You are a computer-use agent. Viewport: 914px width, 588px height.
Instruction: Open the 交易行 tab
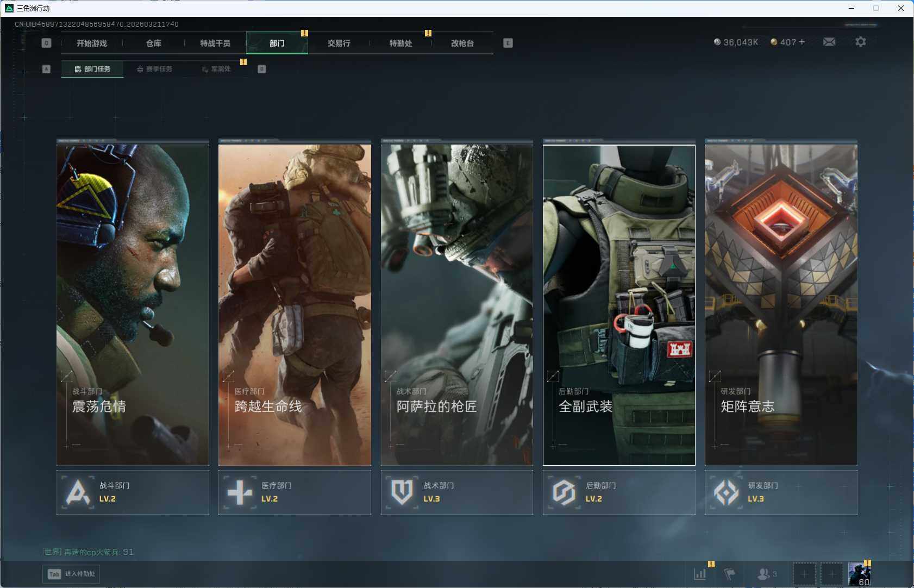click(339, 43)
